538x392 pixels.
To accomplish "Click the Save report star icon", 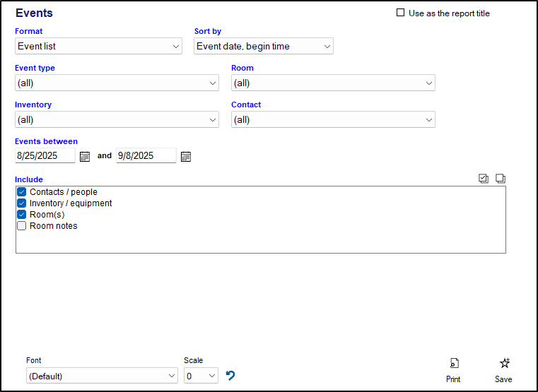I will click(504, 364).
